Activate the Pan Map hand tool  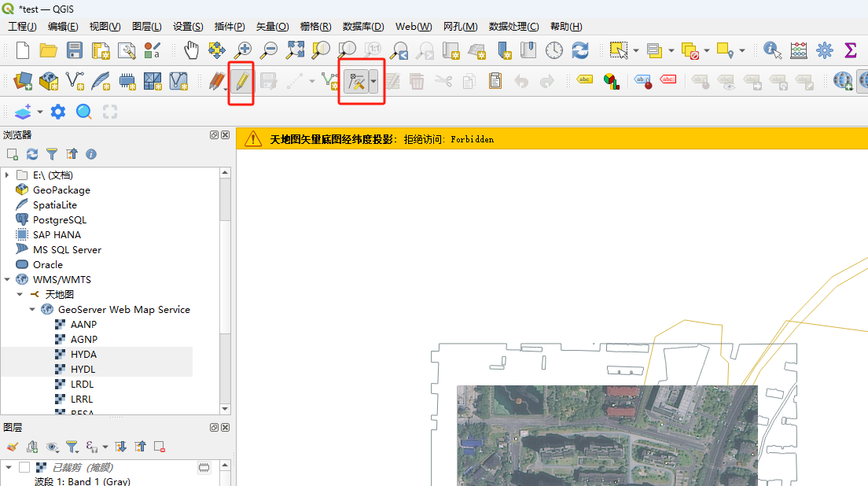click(x=192, y=50)
